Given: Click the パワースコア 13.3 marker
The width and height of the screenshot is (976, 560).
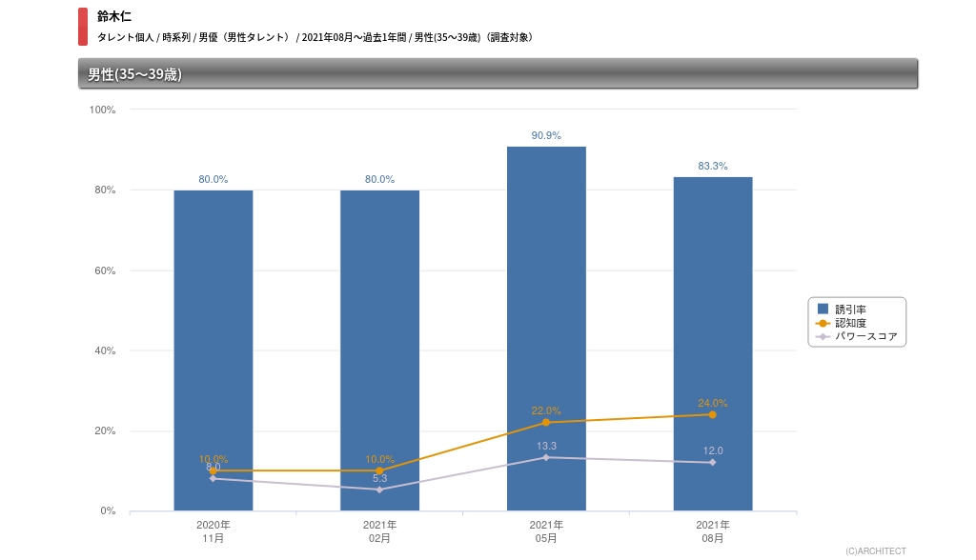Looking at the screenshot, I should pos(546,457).
